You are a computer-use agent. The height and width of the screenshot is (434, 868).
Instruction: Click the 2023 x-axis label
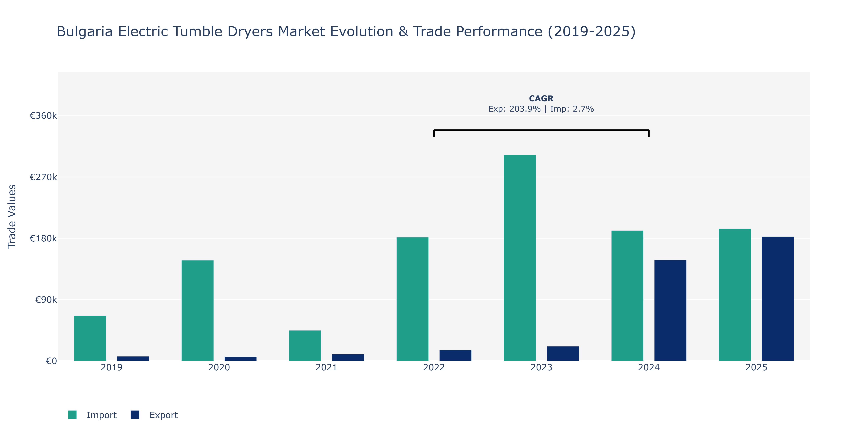tap(541, 368)
